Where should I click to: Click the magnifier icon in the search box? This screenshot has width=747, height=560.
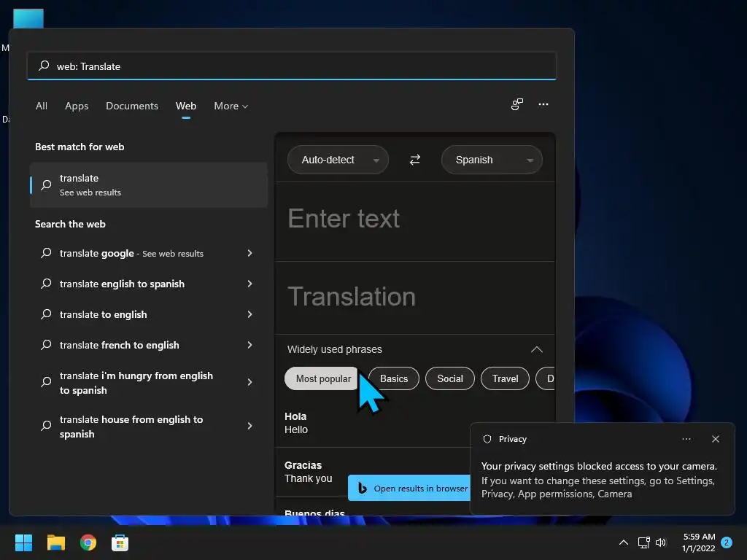pos(44,66)
